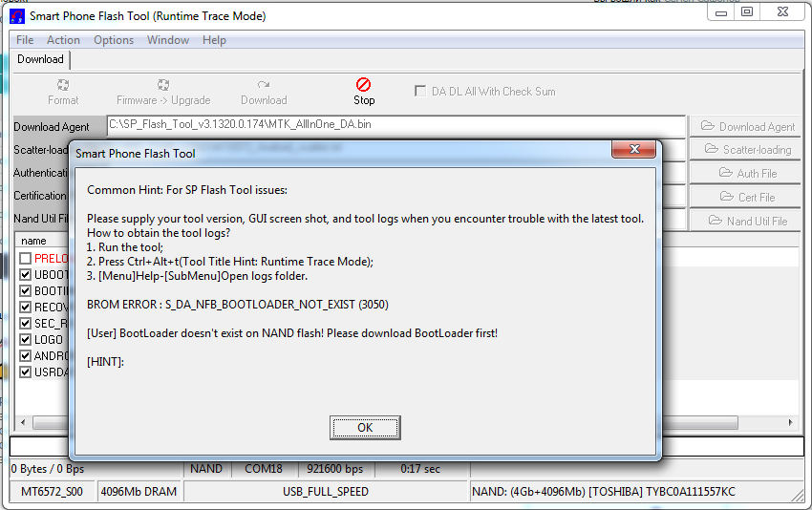The height and width of the screenshot is (510, 812).
Task: Uncheck the SEC_RO partition checkbox
Action: [26, 323]
